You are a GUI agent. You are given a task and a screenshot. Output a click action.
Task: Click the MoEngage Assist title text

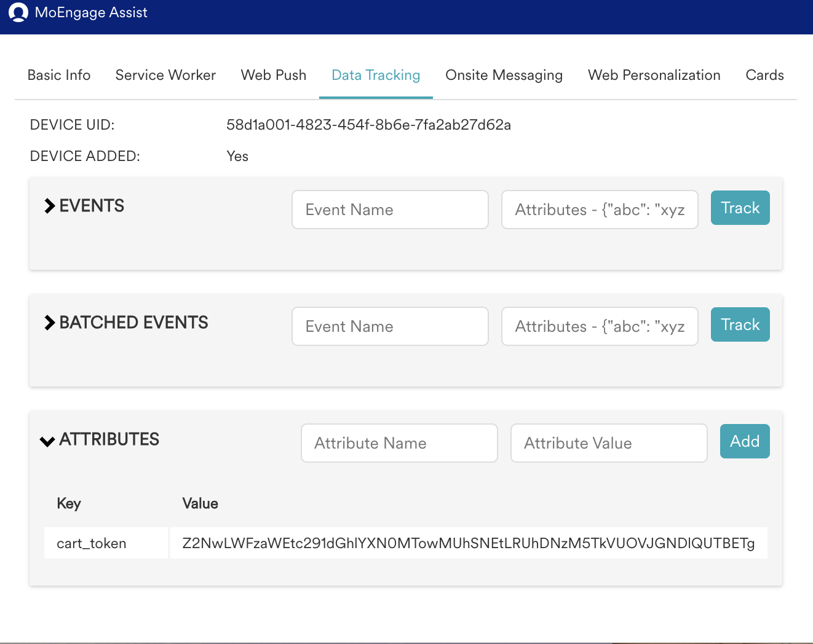[91, 12]
